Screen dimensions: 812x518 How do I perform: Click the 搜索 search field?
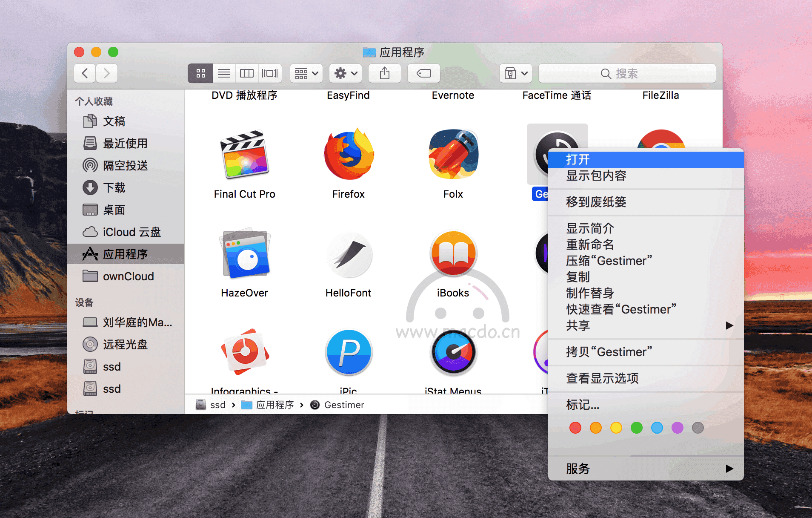pos(627,73)
